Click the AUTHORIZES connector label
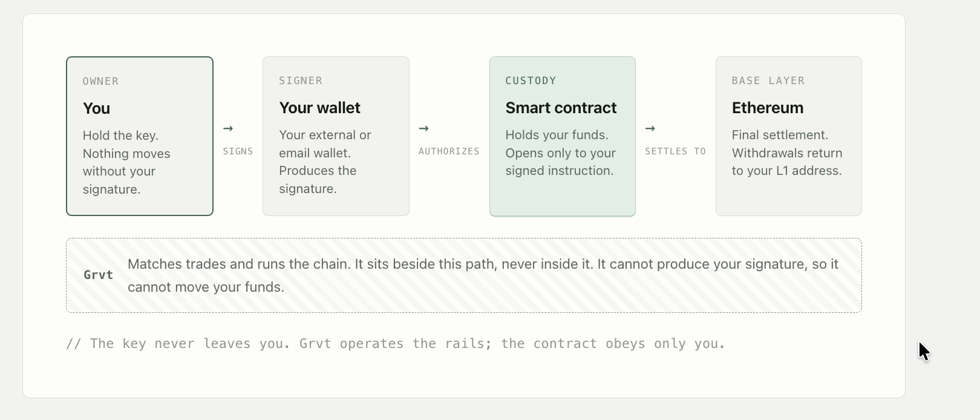Viewport: 980px width, 420px height. tap(449, 151)
